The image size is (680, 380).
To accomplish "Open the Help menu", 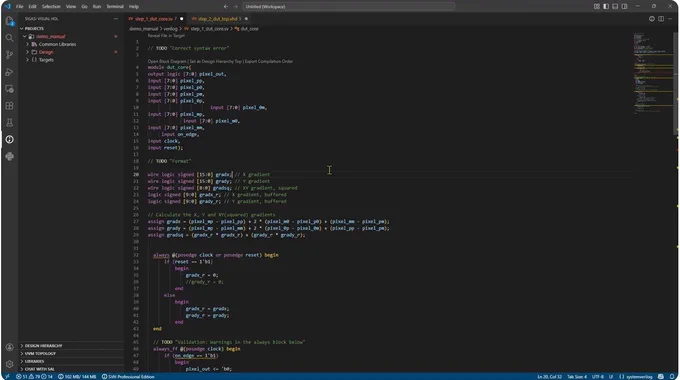I will [x=134, y=7].
